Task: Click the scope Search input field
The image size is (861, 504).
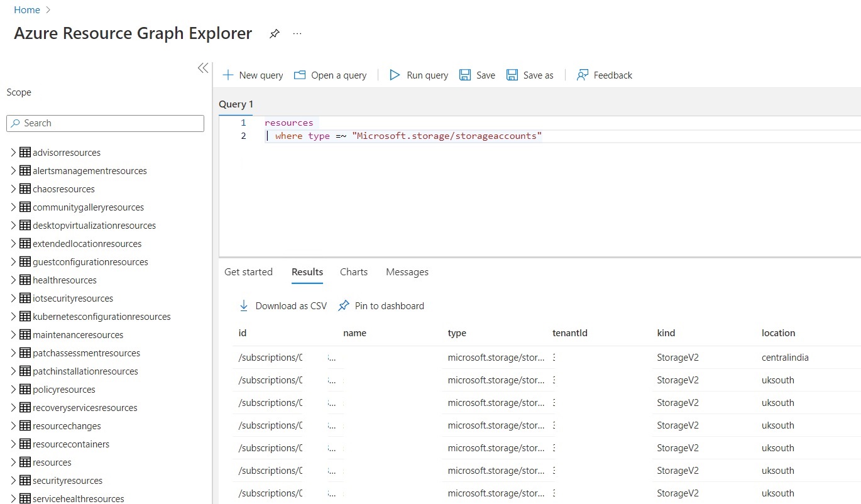Action: coord(106,123)
